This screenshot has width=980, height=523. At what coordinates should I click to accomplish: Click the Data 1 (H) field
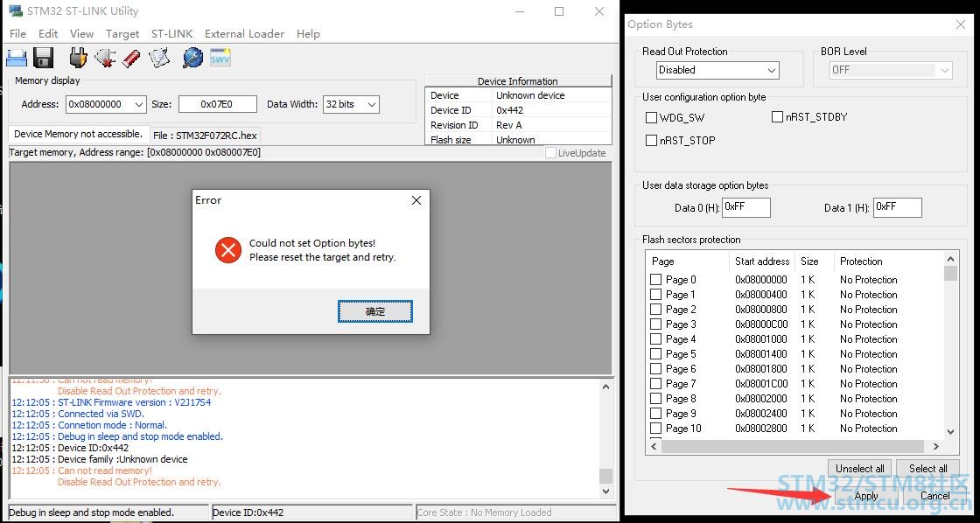coord(898,207)
